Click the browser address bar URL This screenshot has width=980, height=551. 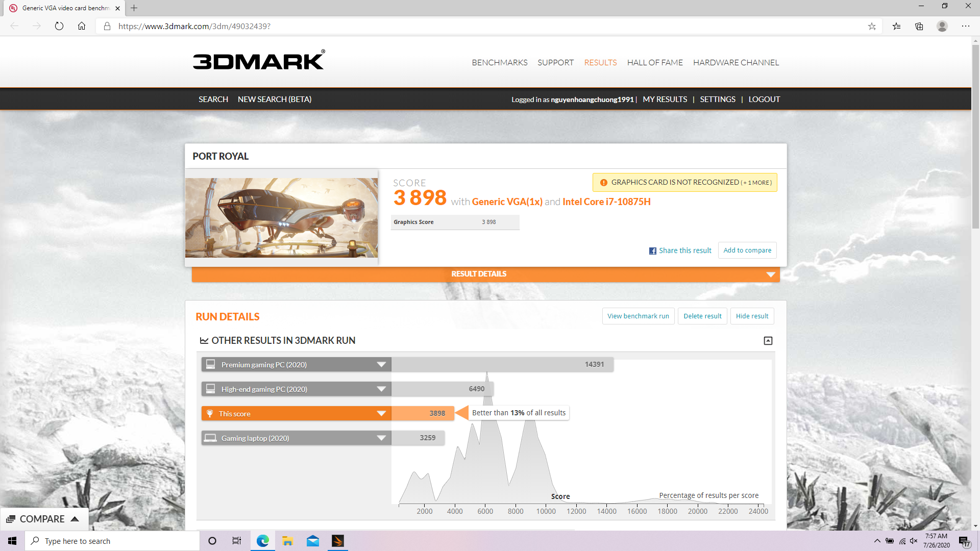(x=194, y=26)
